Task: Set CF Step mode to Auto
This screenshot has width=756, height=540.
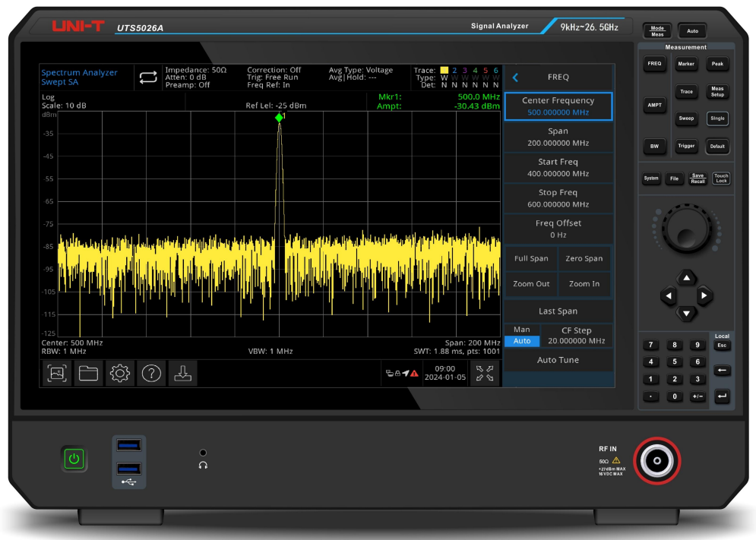Action: click(x=522, y=341)
